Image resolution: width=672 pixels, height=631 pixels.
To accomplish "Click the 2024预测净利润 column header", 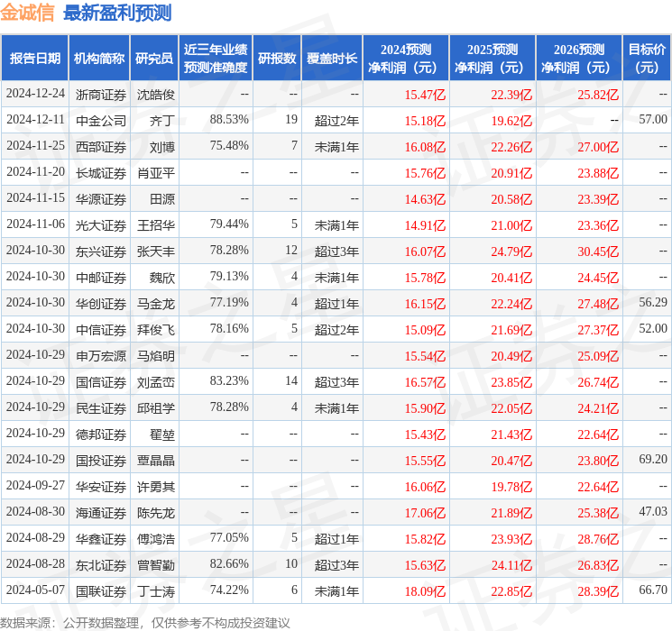I will pyautogui.click(x=406, y=59).
